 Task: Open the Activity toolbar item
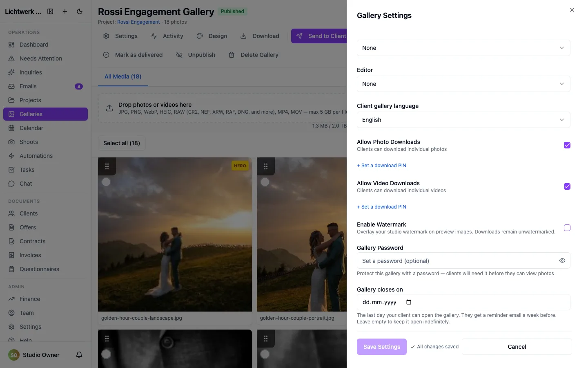[x=167, y=36]
